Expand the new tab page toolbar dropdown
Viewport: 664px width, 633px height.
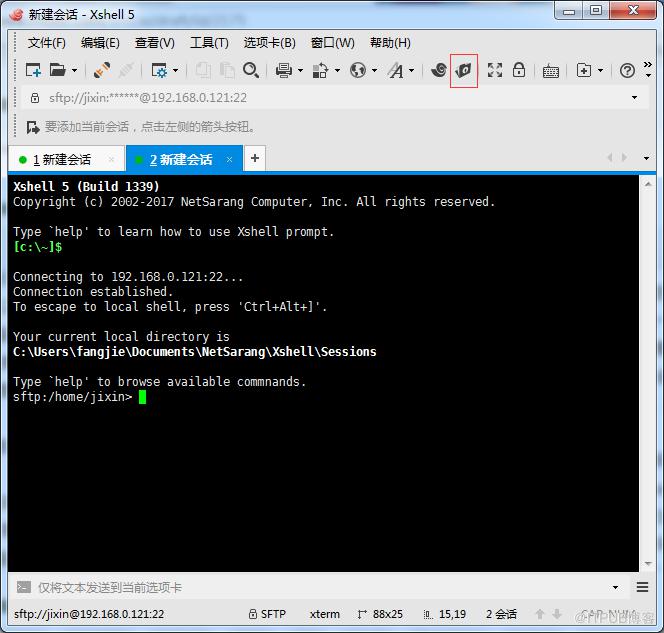click(600, 70)
